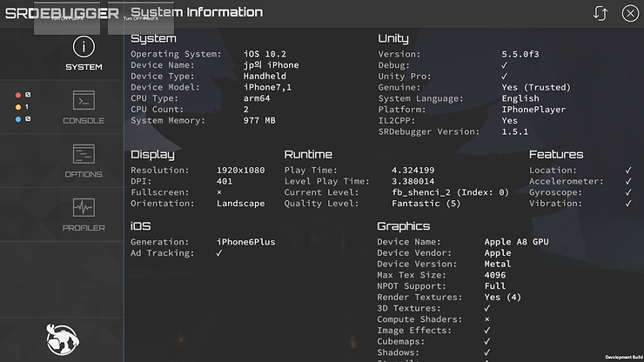Click the yellow warning count dot
Screen dimensions: 644x362
[x=18, y=106]
